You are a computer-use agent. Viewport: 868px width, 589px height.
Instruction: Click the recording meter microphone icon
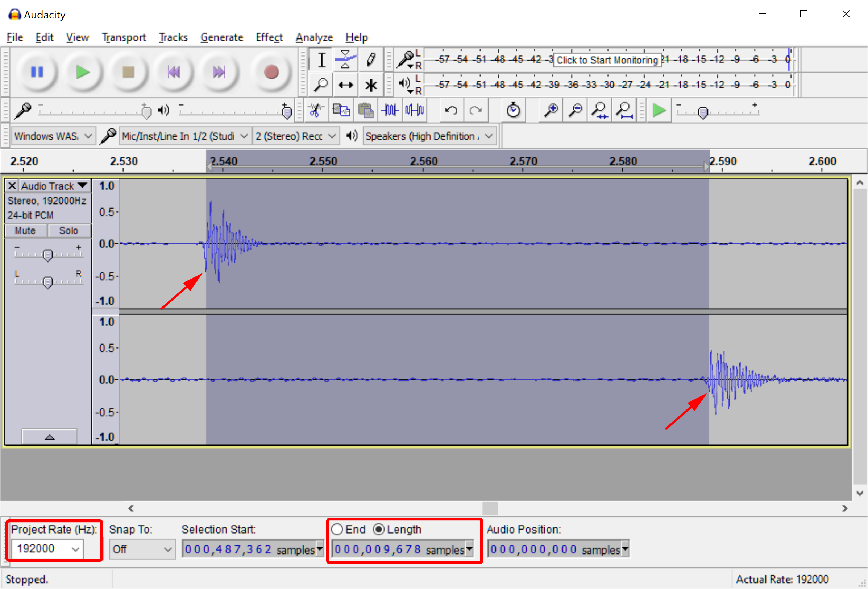click(x=406, y=60)
